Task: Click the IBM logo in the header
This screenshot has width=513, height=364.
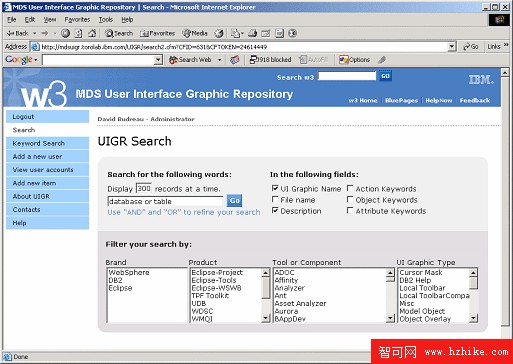Action: pyautogui.click(x=481, y=80)
